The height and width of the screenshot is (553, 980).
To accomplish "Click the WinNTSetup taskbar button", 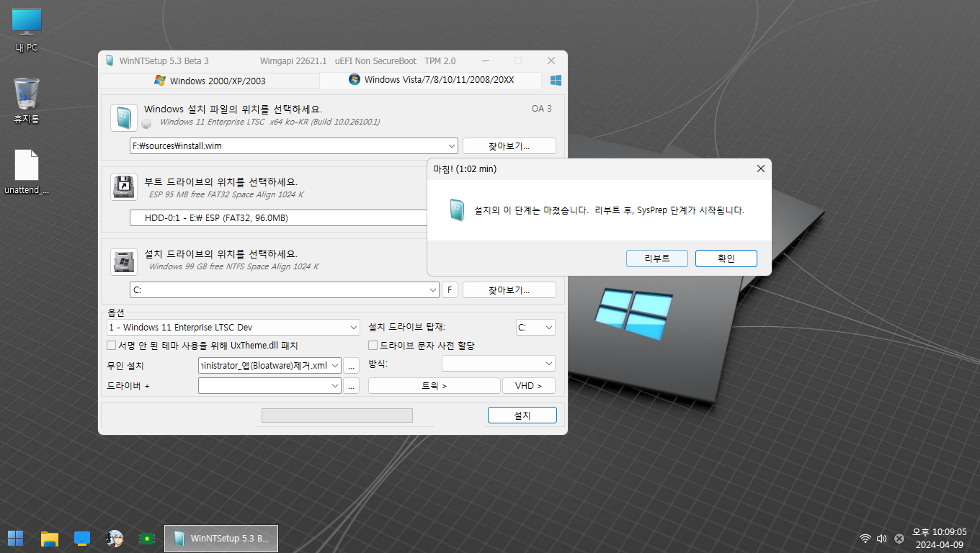I will [x=221, y=539].
